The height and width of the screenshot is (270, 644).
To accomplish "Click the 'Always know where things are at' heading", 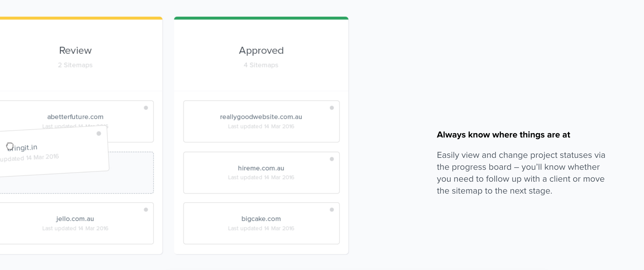I will click(503, 135).
